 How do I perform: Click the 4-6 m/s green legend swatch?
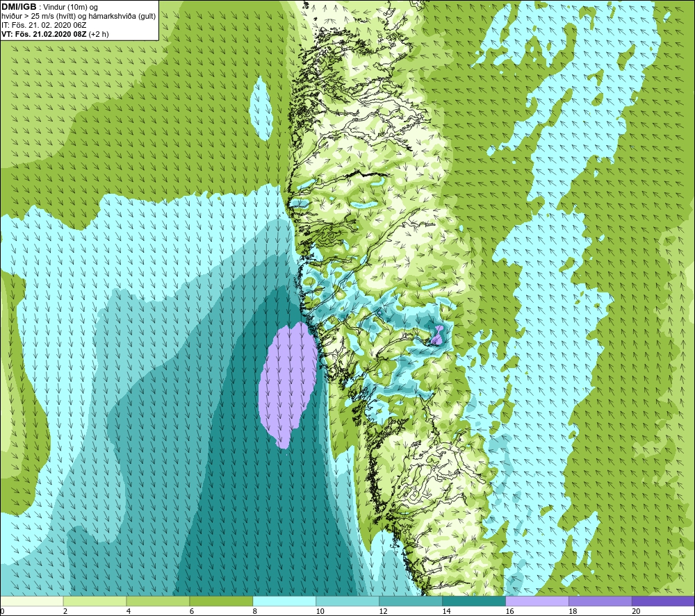pyautogui.click(x=158, y=601)
